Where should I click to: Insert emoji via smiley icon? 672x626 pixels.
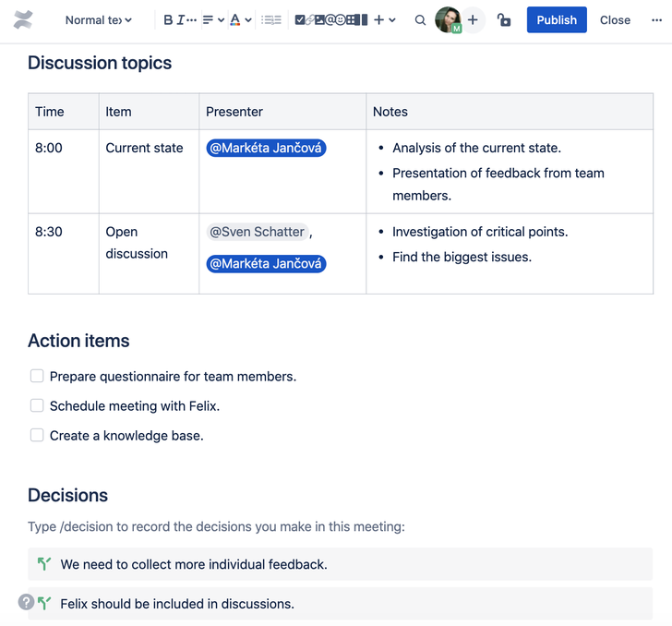(x=341, y=19)
